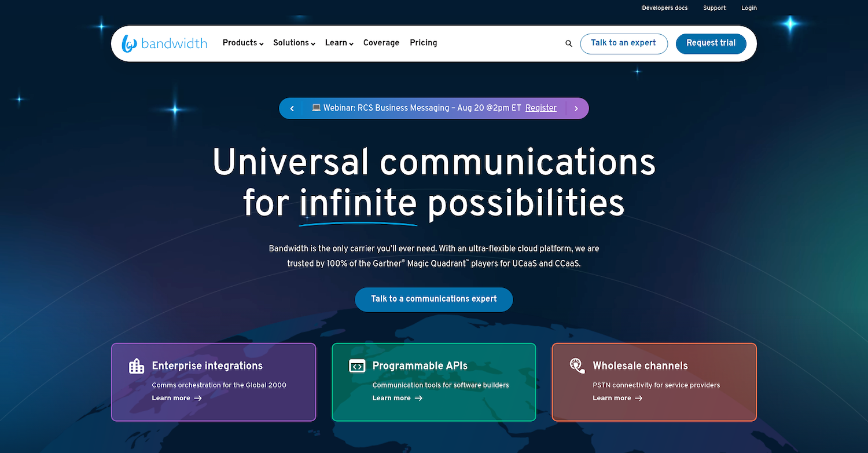Click text 'PSTN connectivity for service providers'
Viewport: 868px width, 453px height.
[x=657, y=385]
